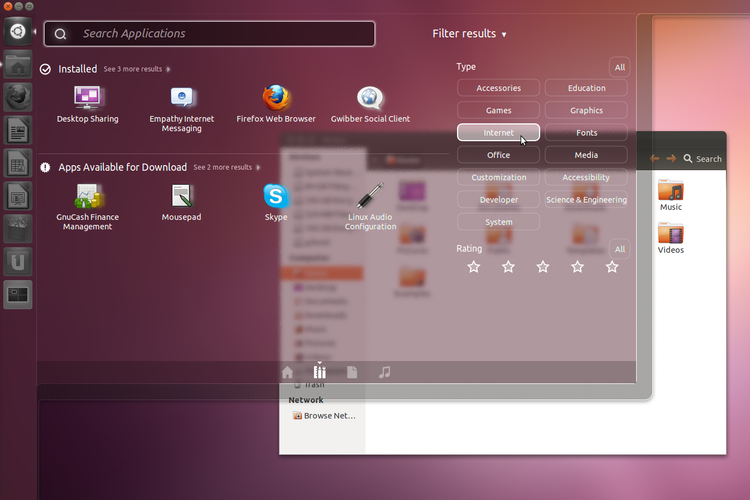Screen dimensions: 750x500
Task: Click the All button for Type
Action: 620,67
